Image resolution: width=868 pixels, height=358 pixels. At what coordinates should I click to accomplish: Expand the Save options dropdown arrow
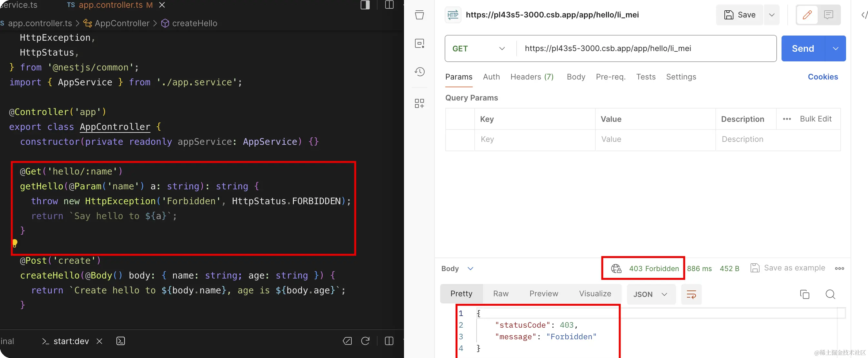772,15
